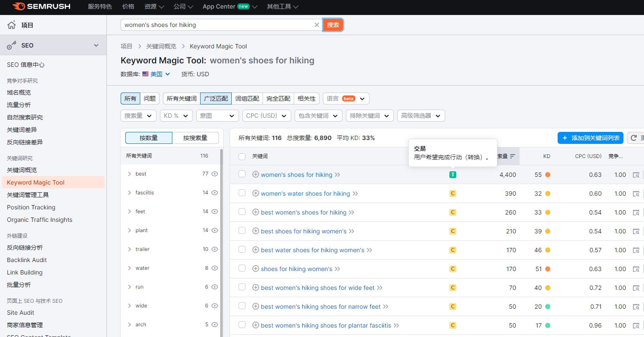Open the 搜索量 filter dropdown
The width and height of the screenshot is (644, 337).
point(139,116)
